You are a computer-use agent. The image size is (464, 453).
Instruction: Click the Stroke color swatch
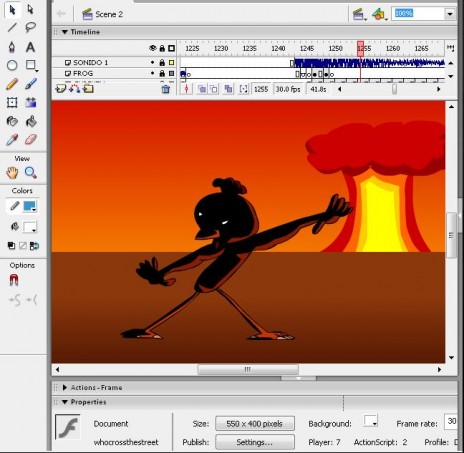pos(29,207)
